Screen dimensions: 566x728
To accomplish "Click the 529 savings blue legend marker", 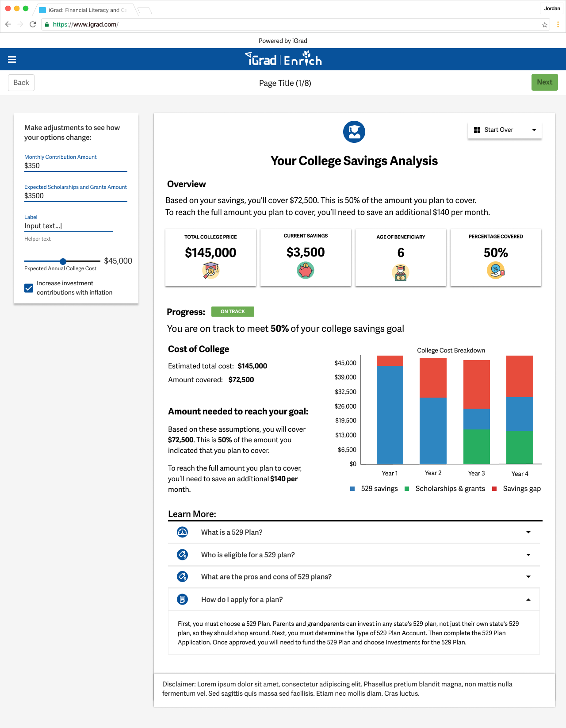I will 352,489.
